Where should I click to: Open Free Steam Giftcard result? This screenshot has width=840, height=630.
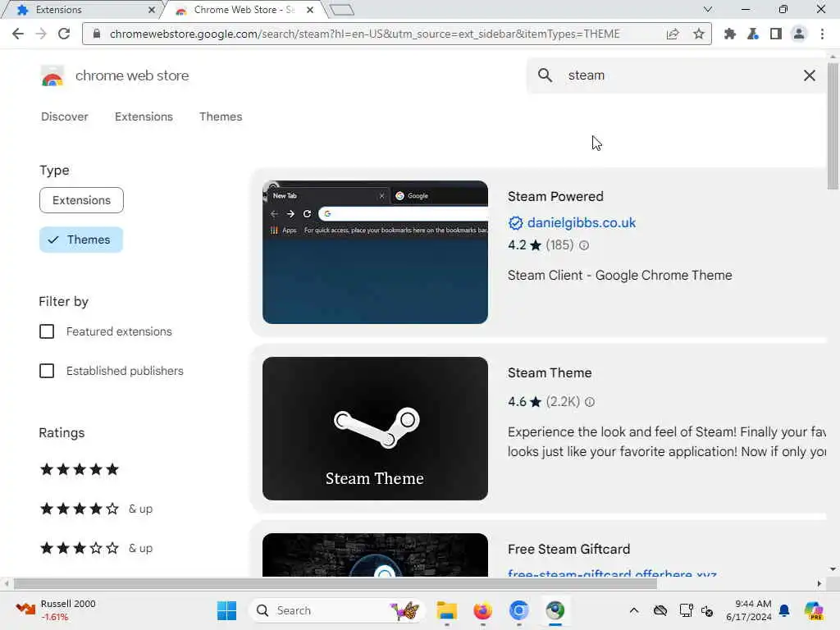[x=569, y=549]
